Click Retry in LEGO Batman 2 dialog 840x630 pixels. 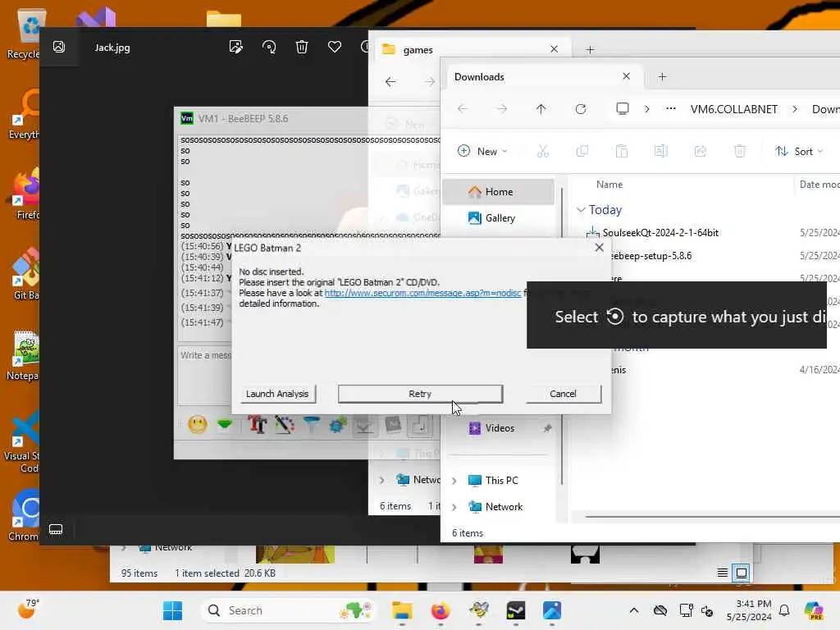pyautogui.click(x=420, y=394)
